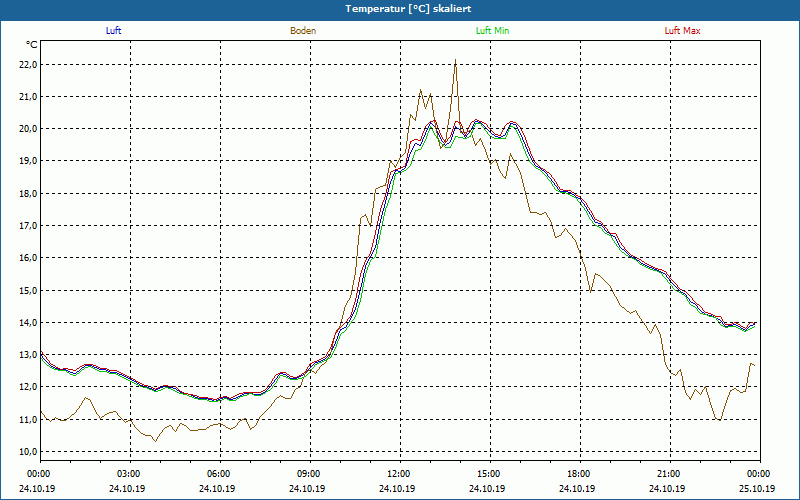Click the brown "Boden" legend label
Viewport: 800px width, 500px height.
303,31
